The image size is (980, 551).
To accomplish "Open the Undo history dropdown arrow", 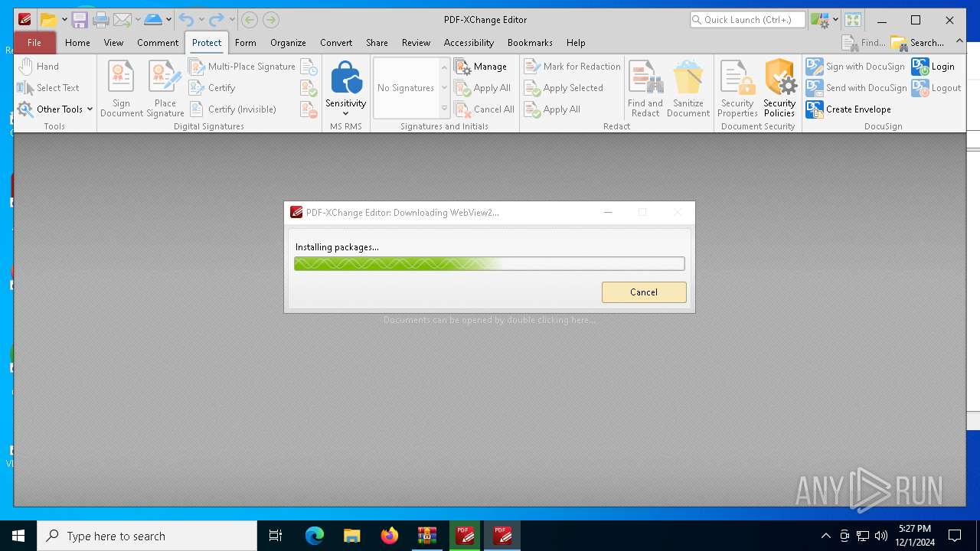I will 201,20.
